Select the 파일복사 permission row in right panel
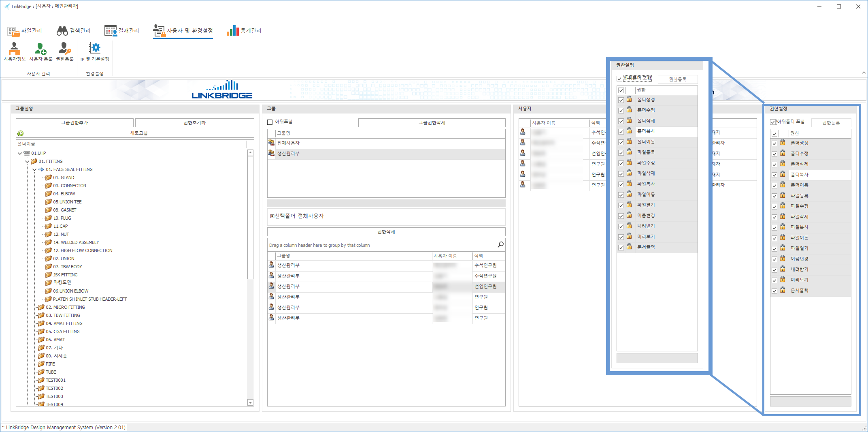This screenshot has height=432, width=868. click(x=811, y=227)
